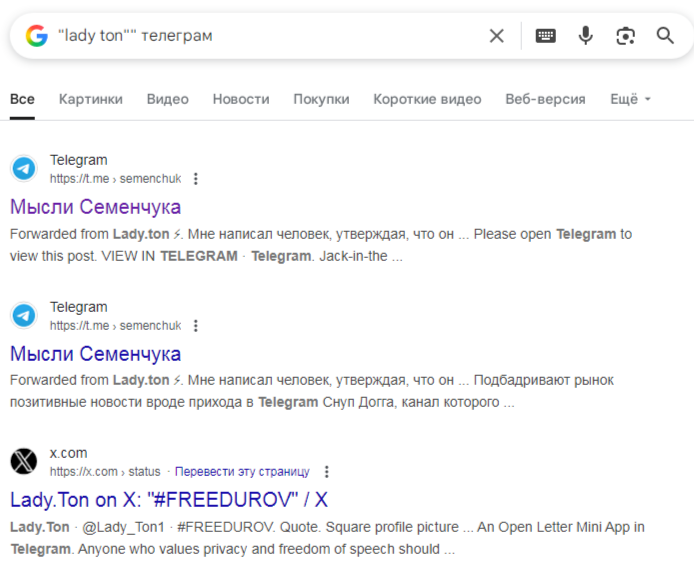Open three-dot menu for second Telegram result

tap(196, 326)
